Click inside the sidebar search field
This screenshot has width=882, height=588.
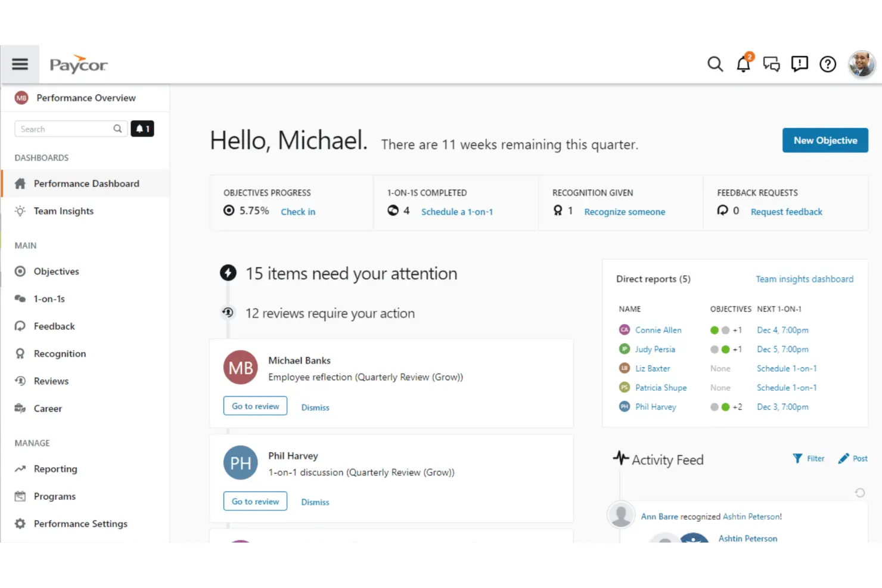[x=66, y=129]
